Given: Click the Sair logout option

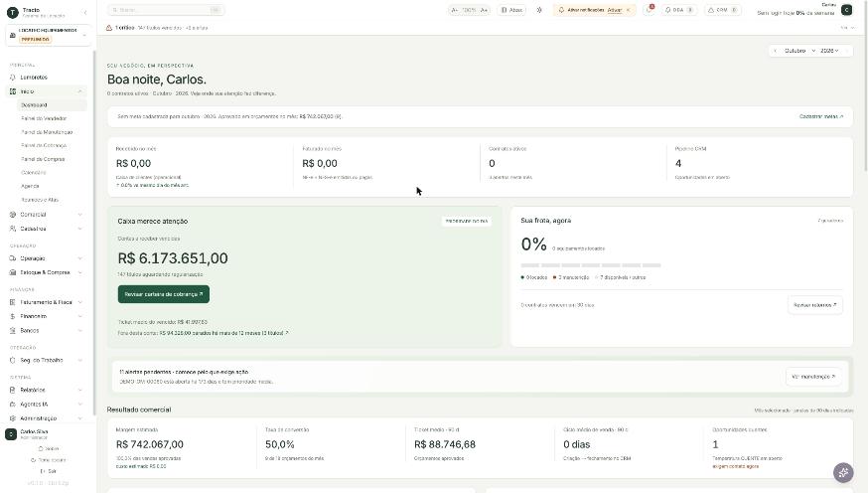Looking at the screenshot, I should (x=48, y=471).
